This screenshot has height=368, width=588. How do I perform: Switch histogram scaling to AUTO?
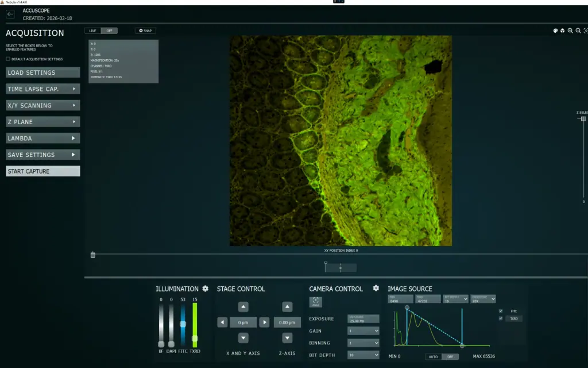[433, 356]
